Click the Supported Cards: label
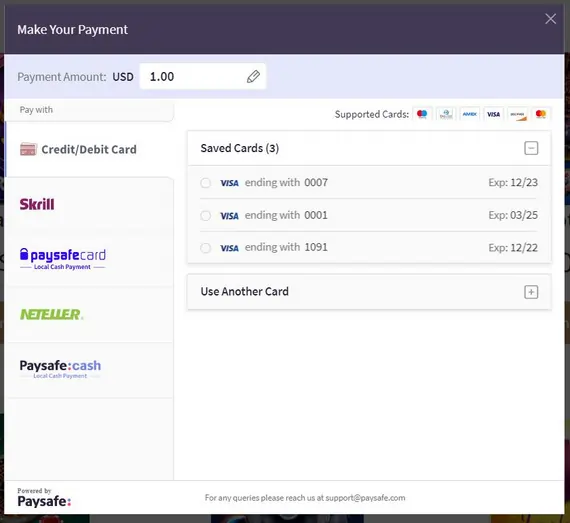 pyautogui.click(x=372, y=114)
